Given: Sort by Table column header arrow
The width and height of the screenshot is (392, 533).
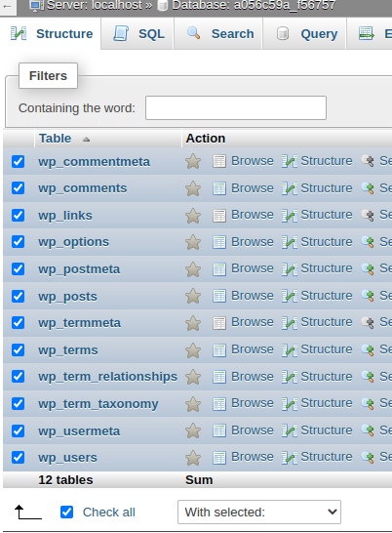Looking at the screenshot, I should pyautogui.click(x=86, y=139).
